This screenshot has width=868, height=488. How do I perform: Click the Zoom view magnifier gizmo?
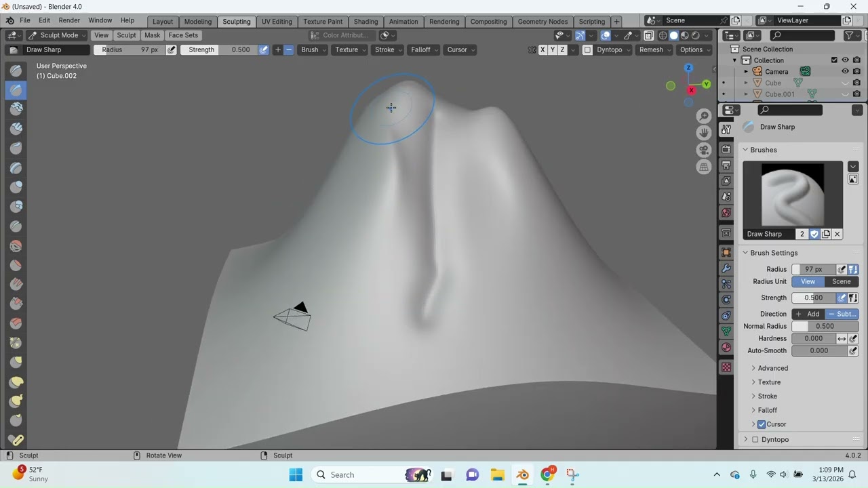pos(704,117)
